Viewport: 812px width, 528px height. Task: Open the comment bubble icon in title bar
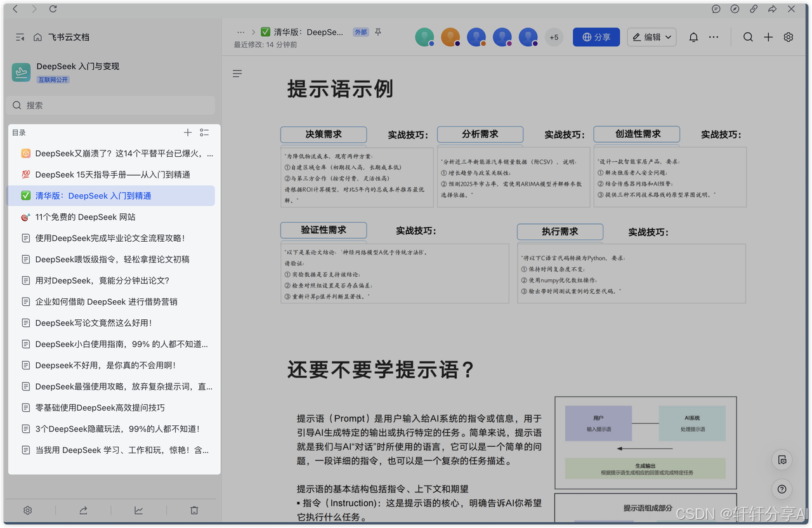point(716,9)
